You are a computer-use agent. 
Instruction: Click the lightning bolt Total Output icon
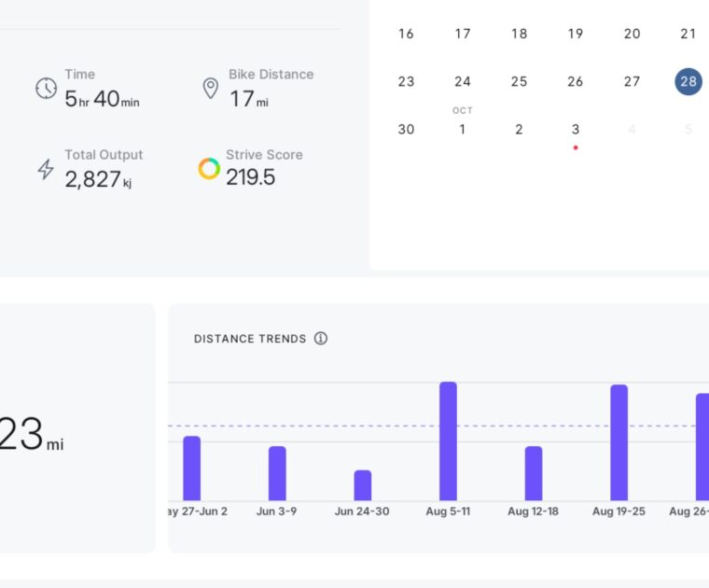(x=46, y=169)
